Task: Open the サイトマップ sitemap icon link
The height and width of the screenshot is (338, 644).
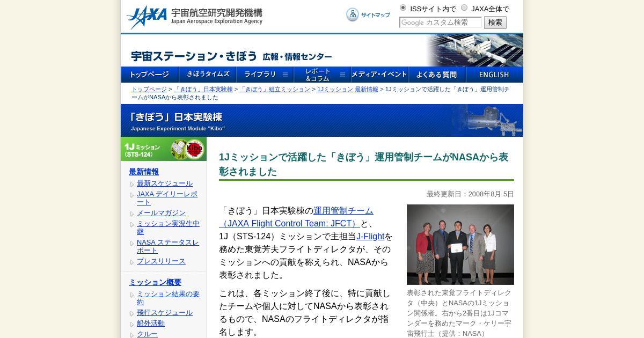Action: tap(368, 15)
